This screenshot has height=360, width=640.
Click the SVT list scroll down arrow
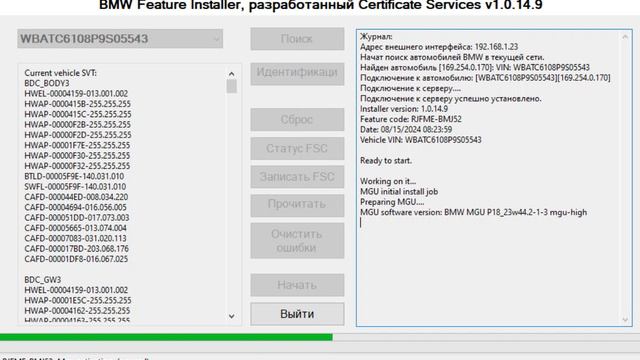[231, 316]
